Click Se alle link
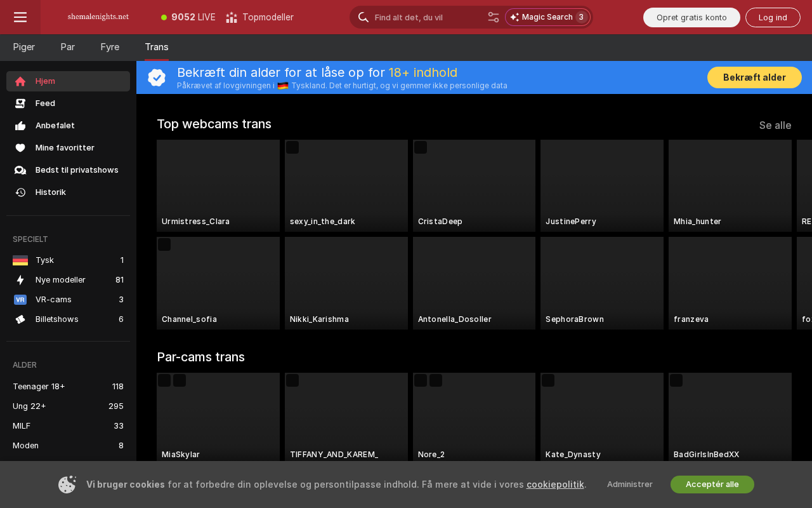 775,125
